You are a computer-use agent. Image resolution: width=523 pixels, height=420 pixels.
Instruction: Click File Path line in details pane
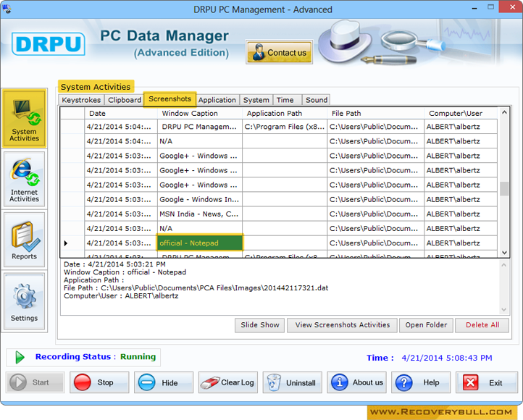196,288
